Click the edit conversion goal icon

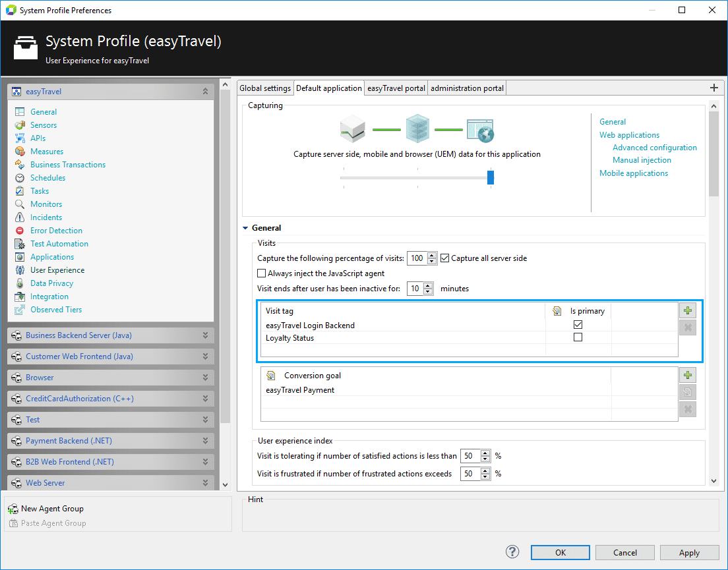pyautogui.click(x=688, y=392)
